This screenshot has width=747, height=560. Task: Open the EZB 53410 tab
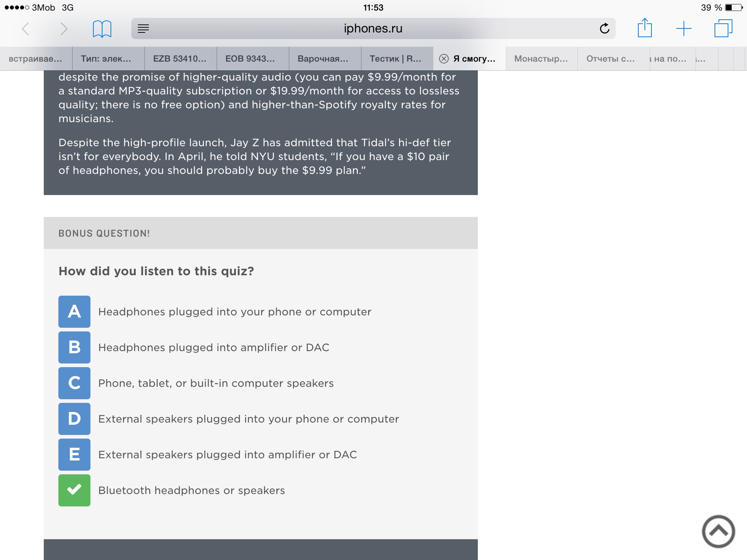point(181,59)
